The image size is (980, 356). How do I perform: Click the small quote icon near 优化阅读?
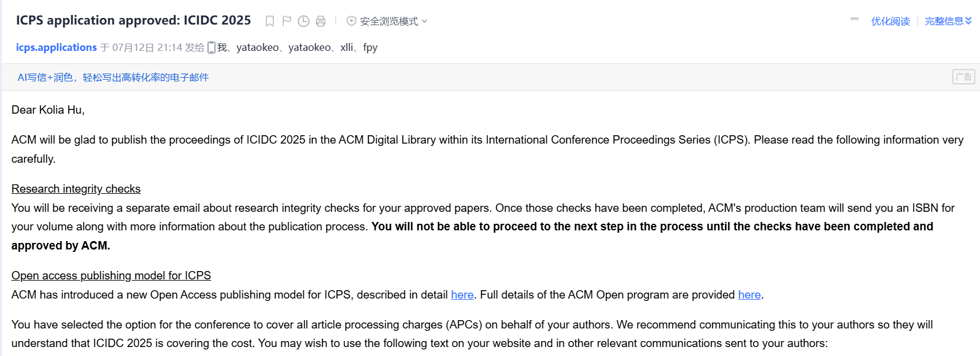pyautogui.click(x=854, y=20)
